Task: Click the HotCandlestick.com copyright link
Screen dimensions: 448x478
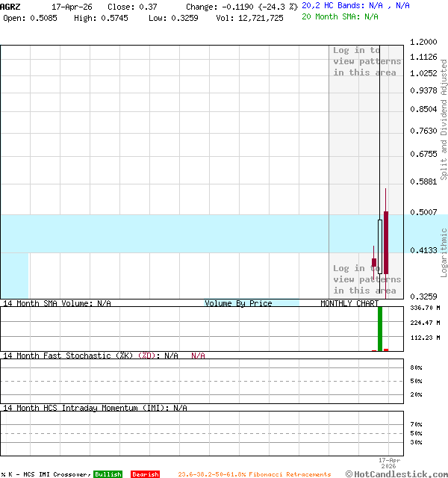Action: pos(396,474)
